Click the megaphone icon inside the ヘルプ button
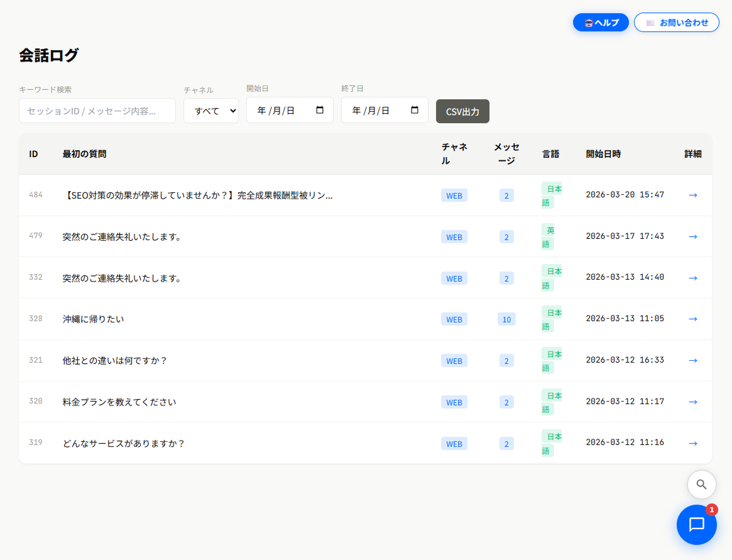The width and height of the screenshot is (732, 560). tap(588, 22)
